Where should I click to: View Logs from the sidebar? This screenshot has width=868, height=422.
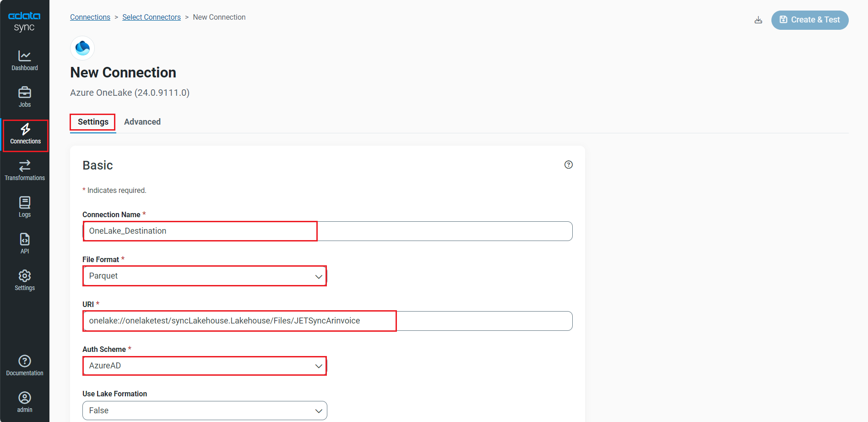(x=25, y=208)
